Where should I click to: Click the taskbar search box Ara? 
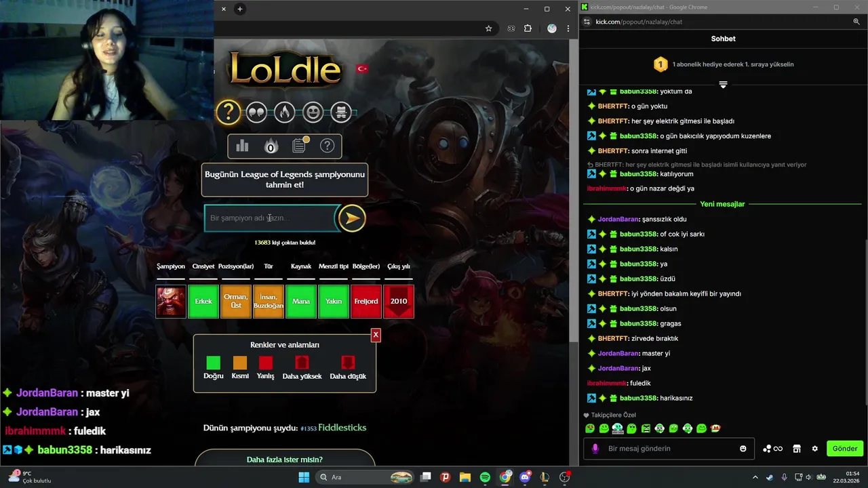[366, 477]
